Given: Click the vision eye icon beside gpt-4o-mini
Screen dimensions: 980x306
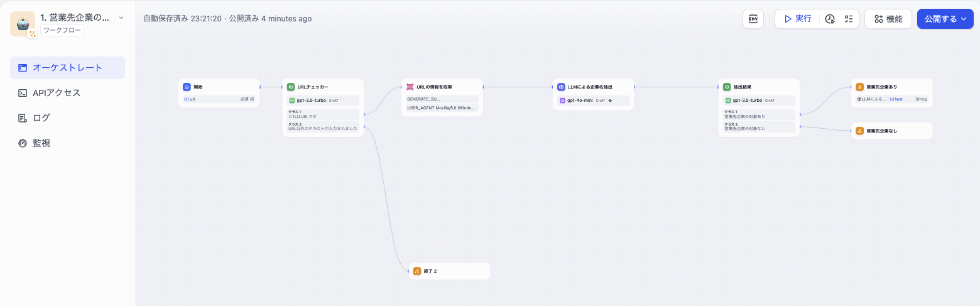Looking at the screenshot, I should point(610,101).
